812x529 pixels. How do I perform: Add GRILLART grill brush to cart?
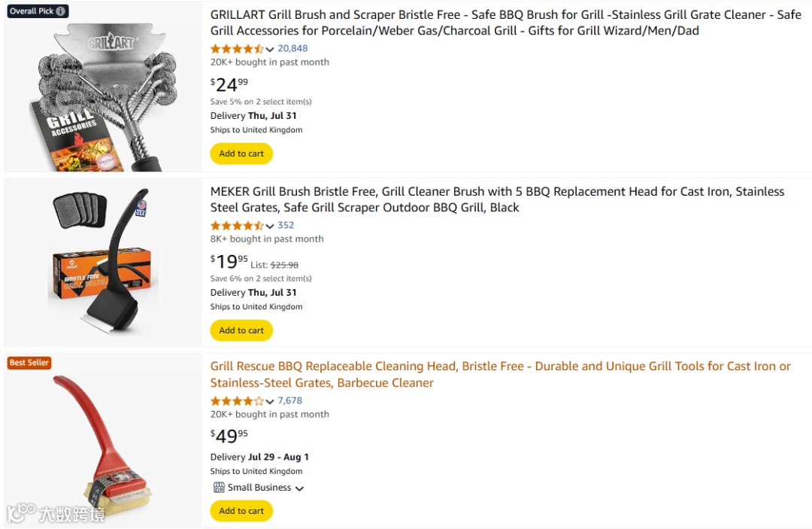(x=241, y=154)
